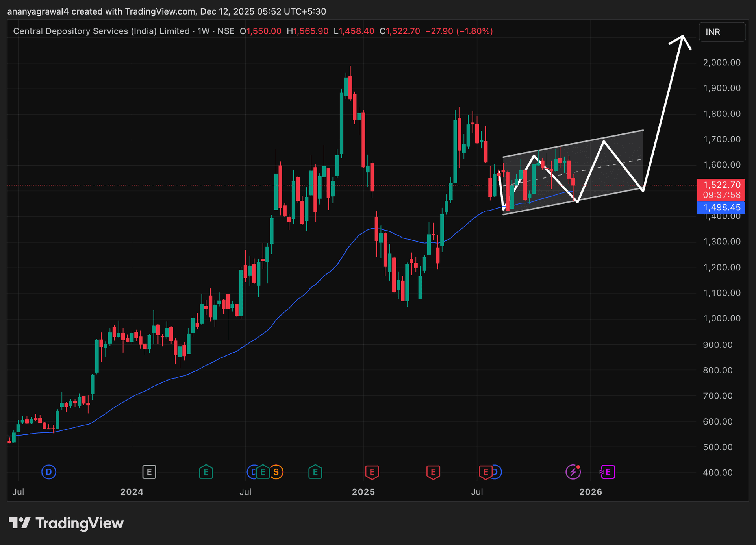Click the 700.00 price axis label
The image size is (756, 545).
click(x=718, y=396)
